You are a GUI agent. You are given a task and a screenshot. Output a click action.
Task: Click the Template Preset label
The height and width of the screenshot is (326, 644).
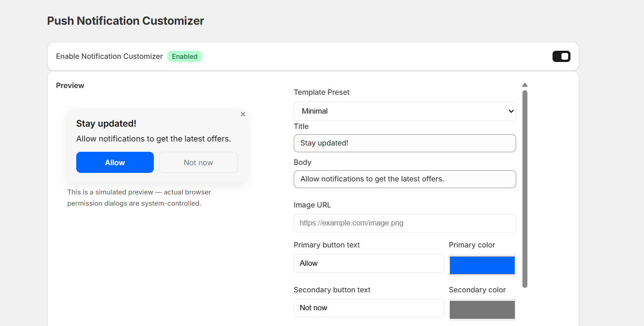point(322,92)
